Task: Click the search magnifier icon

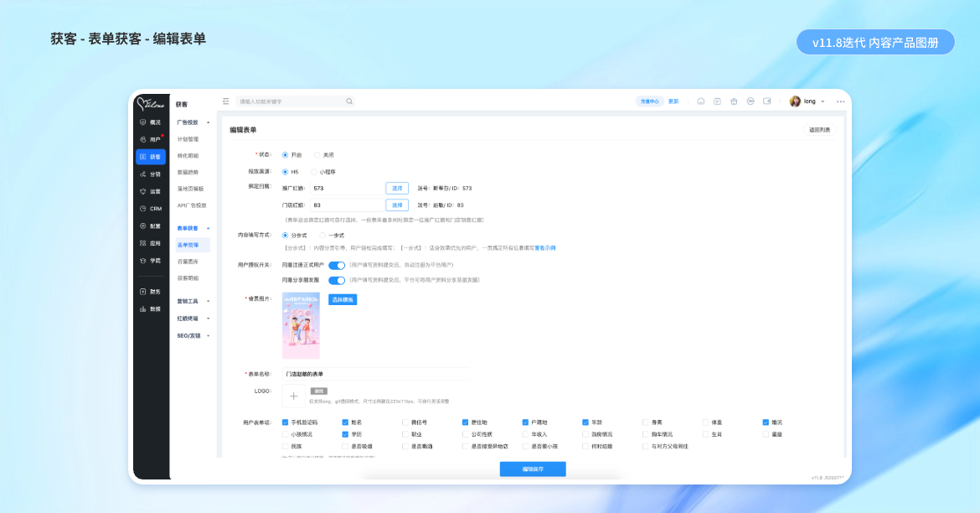Action: click(x=349, y=101)
